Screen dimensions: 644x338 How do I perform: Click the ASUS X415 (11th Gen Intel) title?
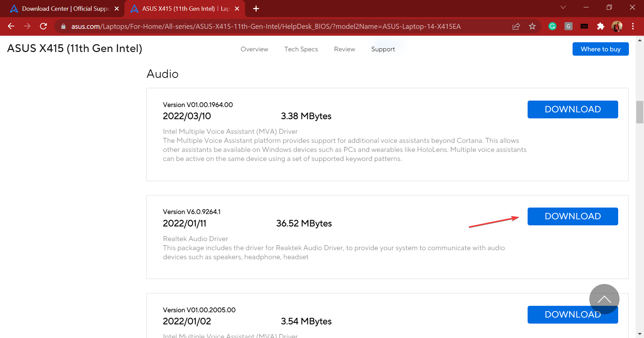click(75, 49)
